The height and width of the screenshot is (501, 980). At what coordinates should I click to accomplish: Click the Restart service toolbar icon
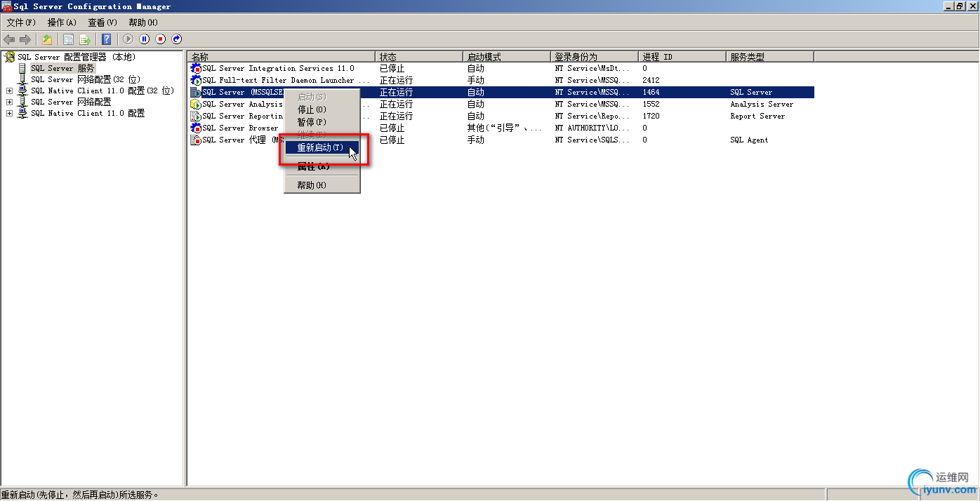tap(177, 39)
